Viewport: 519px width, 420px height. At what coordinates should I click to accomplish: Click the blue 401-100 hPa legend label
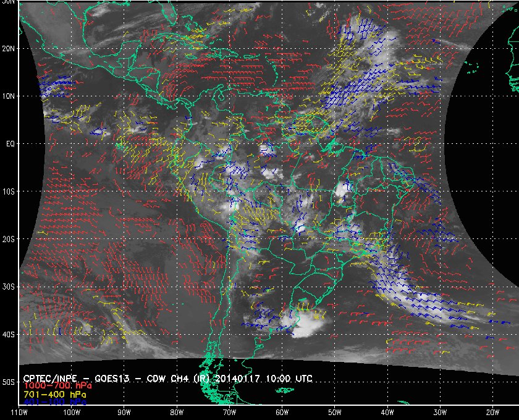54,401
